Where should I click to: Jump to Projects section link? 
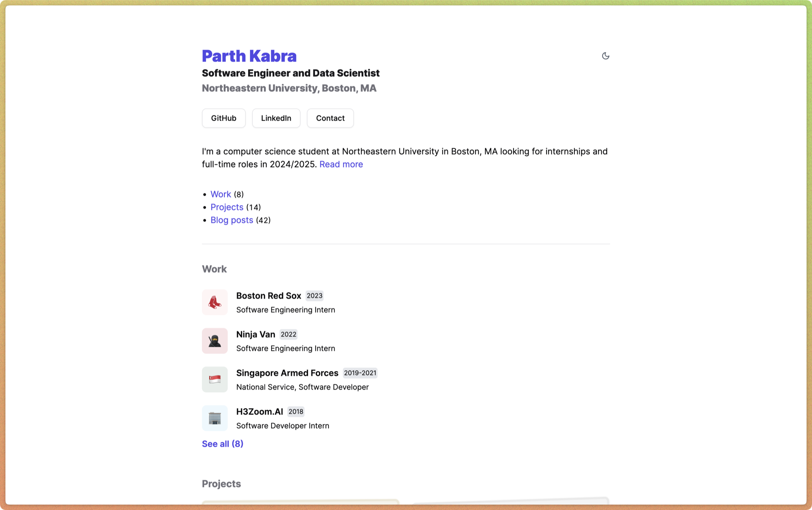[227, 207]
